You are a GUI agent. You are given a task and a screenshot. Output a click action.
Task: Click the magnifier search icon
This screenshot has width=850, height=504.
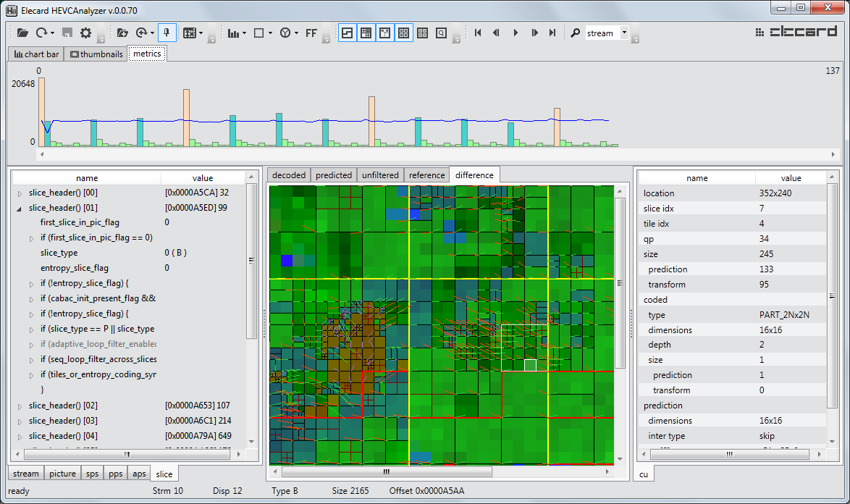575,33
